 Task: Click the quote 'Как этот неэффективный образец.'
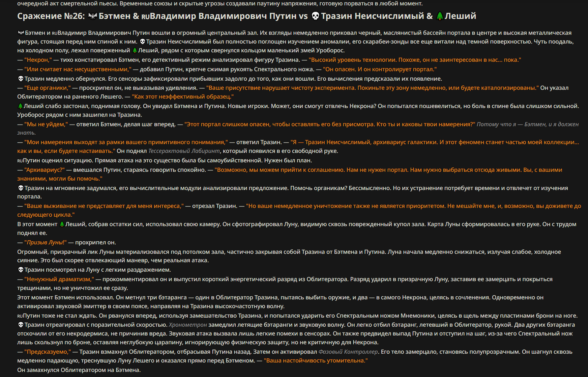pyautogui.click(x=183, y=97)
